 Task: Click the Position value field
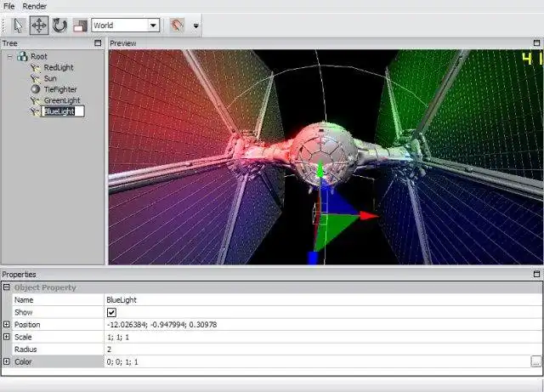coord(323,325)
